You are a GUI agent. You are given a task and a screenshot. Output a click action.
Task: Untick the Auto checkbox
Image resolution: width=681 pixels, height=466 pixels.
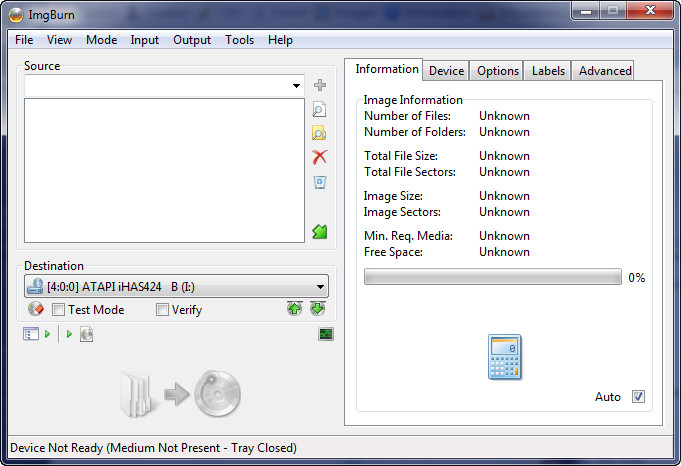pos(638,397)
